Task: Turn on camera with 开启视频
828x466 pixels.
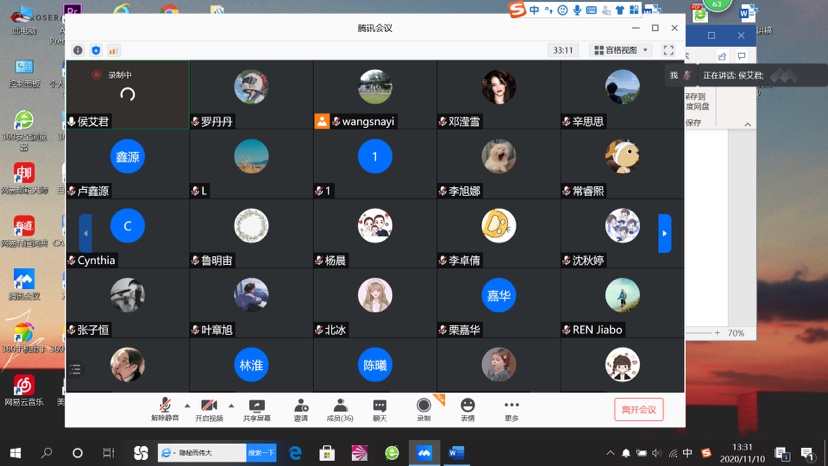Action: 209,409
